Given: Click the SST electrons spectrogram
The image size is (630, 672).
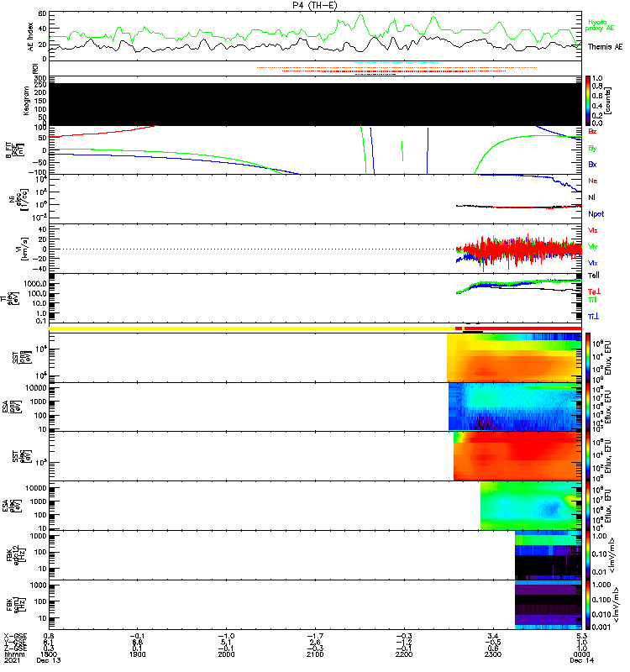Looking at the screenshot, I should pyautogui.click(x=517, y=456).
